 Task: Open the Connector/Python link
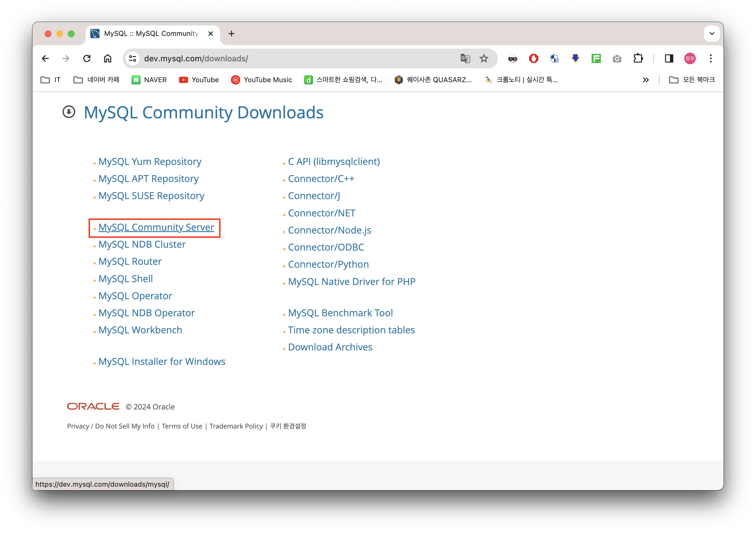(328, 264)
